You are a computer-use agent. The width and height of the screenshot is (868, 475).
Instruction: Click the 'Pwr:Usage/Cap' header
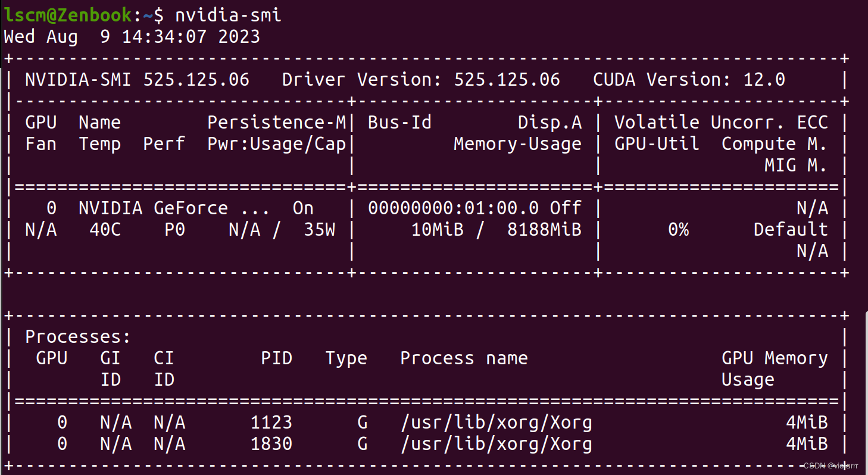click(x=276, y=144)
